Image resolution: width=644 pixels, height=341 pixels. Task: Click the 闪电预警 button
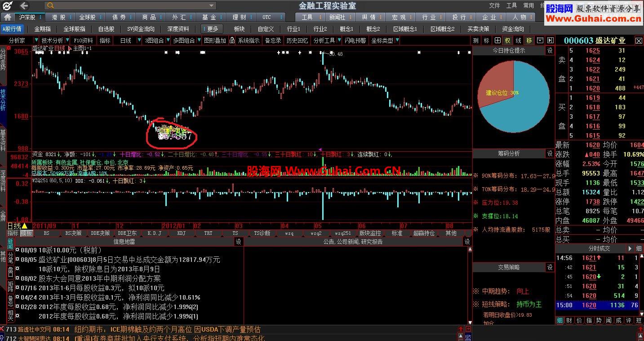click(x=355, y=40)
